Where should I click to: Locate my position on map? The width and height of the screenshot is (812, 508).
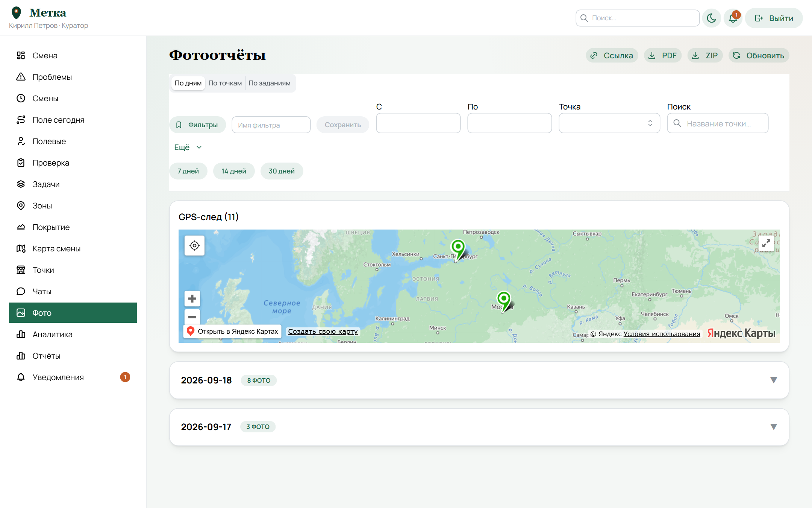point(194,245)
